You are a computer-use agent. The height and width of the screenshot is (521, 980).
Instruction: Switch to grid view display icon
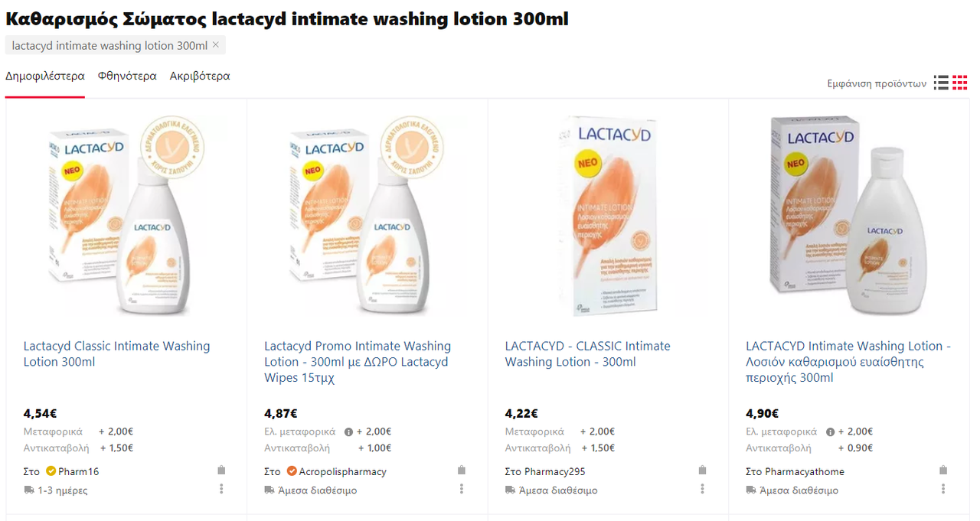click(960, 83)
